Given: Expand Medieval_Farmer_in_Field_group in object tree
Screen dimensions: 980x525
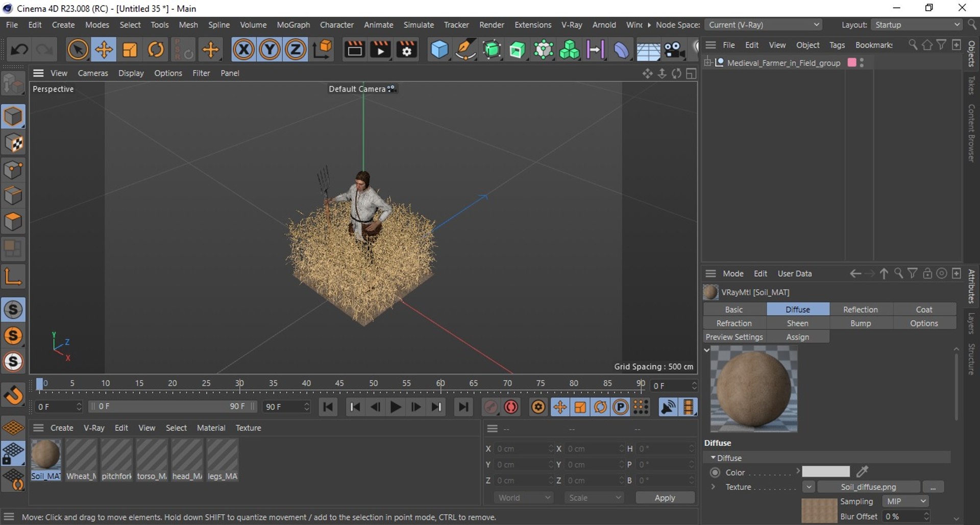Looking at the screenshot, I should [x=707, y=63].
